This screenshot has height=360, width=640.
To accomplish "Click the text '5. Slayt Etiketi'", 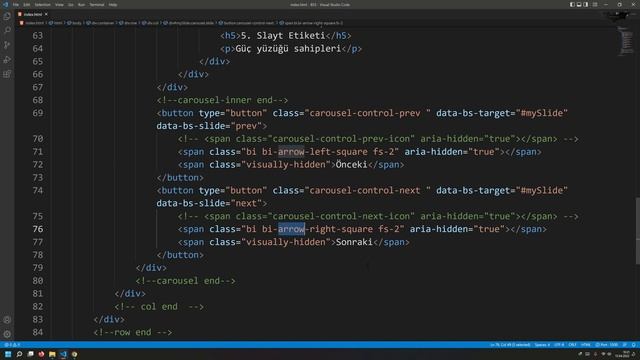I will tap(283, 36).
